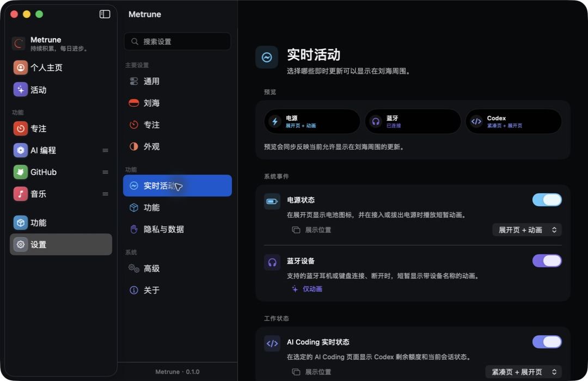Click the 系统事件 section heading
This screenshot has height=381, width=588.
(x=277, y=176)
